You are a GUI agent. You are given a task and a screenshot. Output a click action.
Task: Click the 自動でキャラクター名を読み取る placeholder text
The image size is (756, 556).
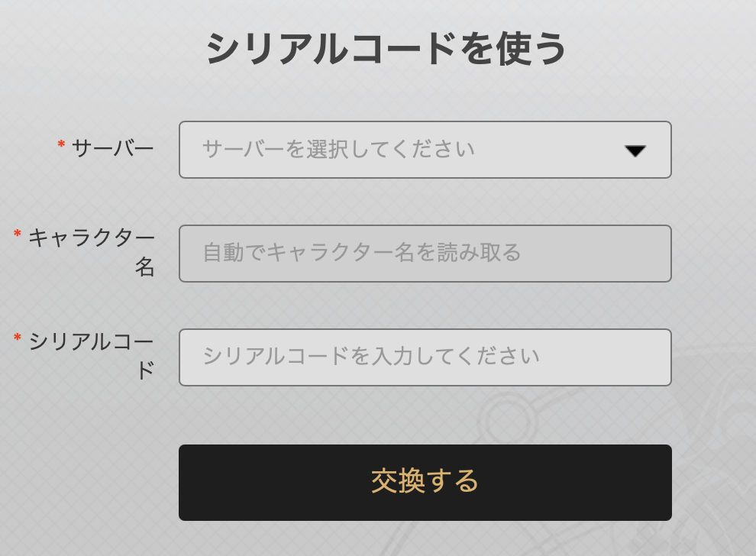click(x=362, y=253)
